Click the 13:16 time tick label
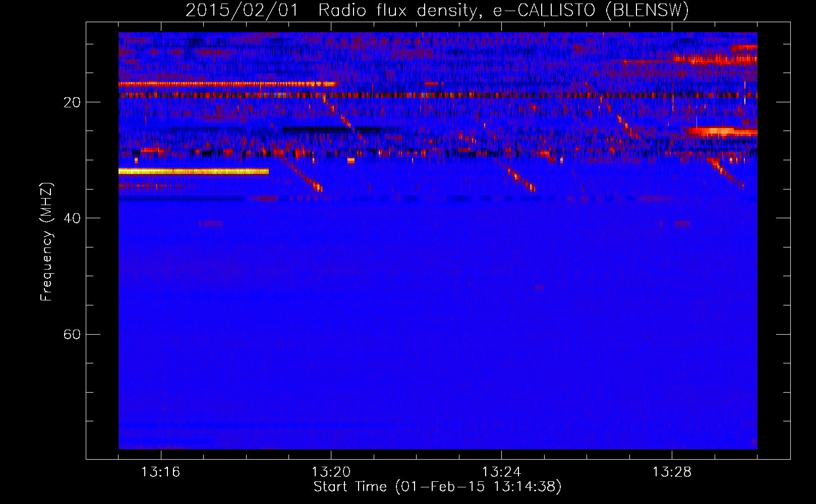The image size is (816, 504). click(x=161, y=472)
